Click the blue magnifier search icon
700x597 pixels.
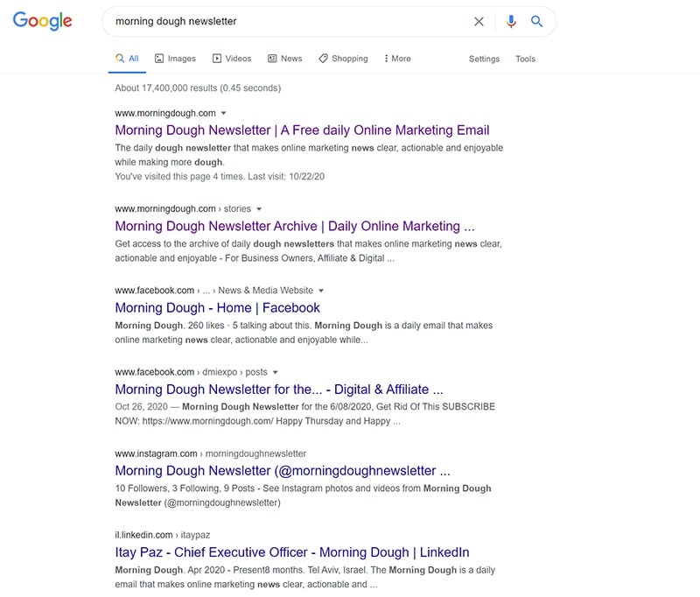point(536,21)
